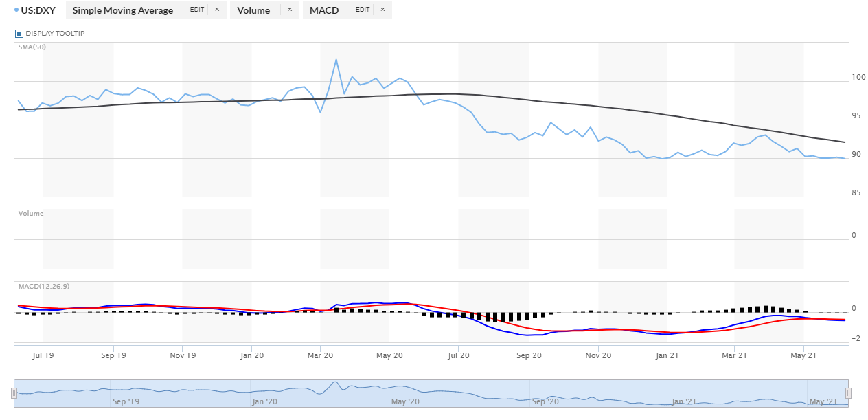Toggle the Display Tooltip checkbox
This screenshot has width=868, height=420.
[19, 33]
